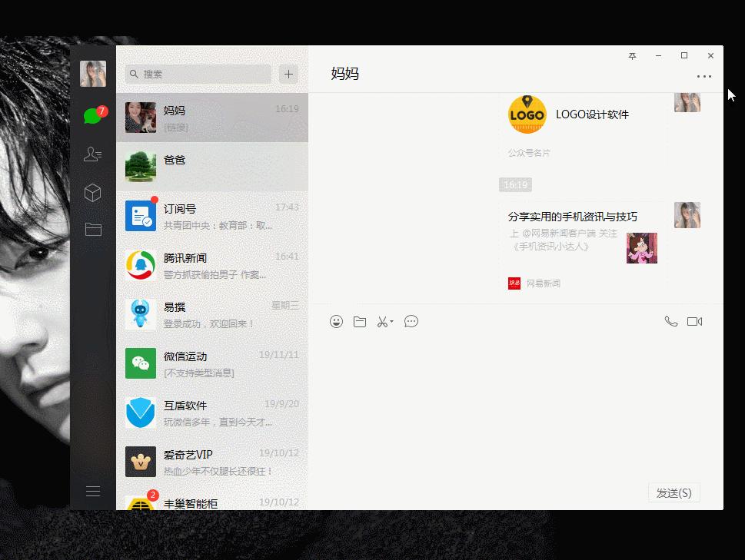
Task: Start a voice call with 妈妈
Action: [670, 321]
